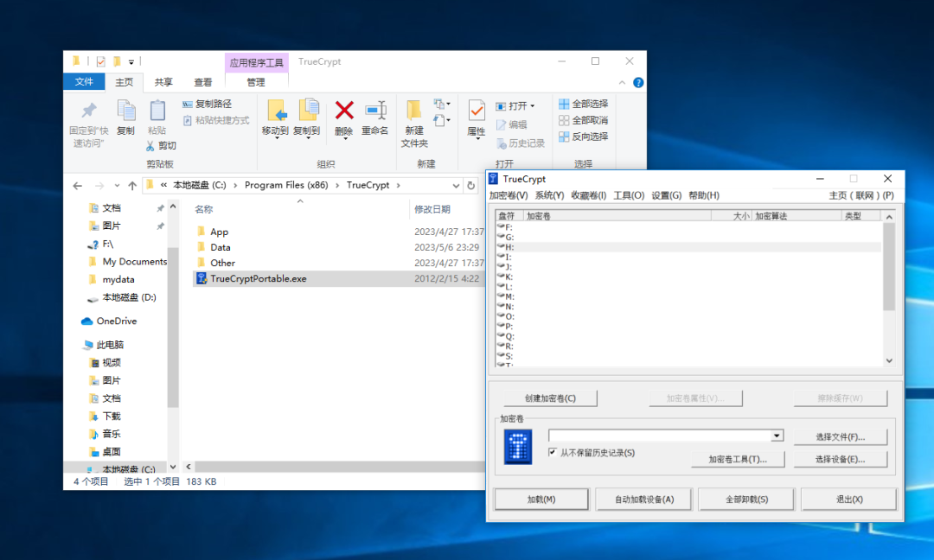Open the File tab in Explorer
This screenshot has width=934, height=560.
(x=84, y=82)
